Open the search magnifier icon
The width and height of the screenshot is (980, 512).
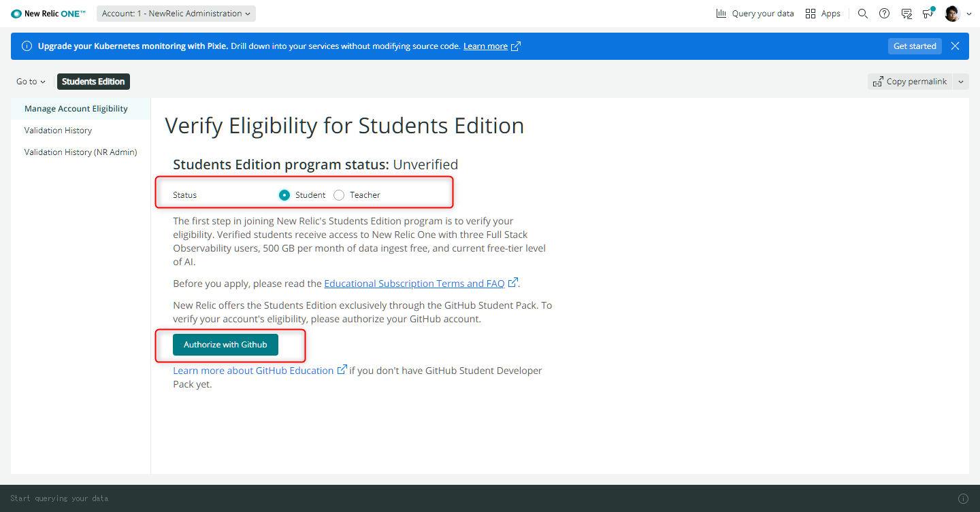pos(863,14)
